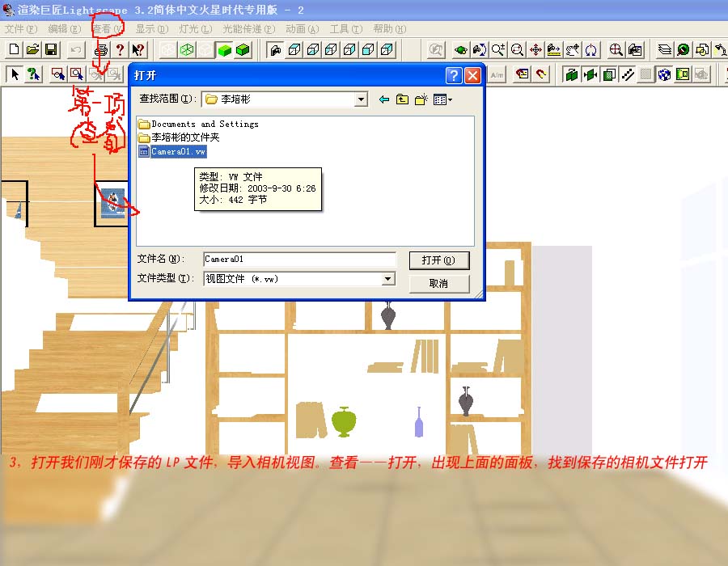Open the 工具(T) menu
The width and height of the screenshot is (728, 566).
(x=346, y=29)
